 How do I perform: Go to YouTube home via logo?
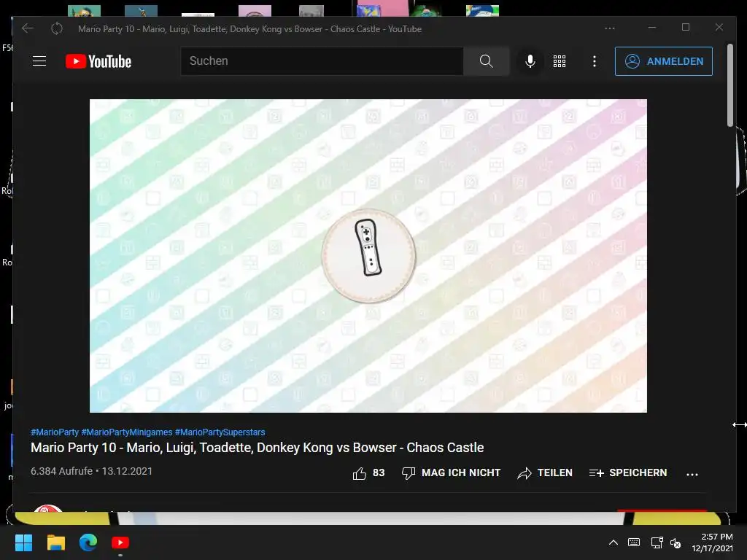coord(98,61)
